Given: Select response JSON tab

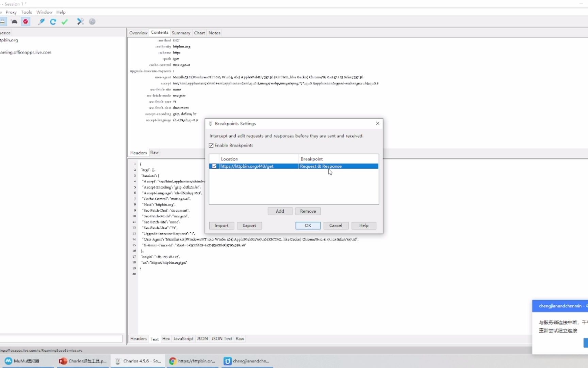Looking at the screenshot, I should coord(202,339).
